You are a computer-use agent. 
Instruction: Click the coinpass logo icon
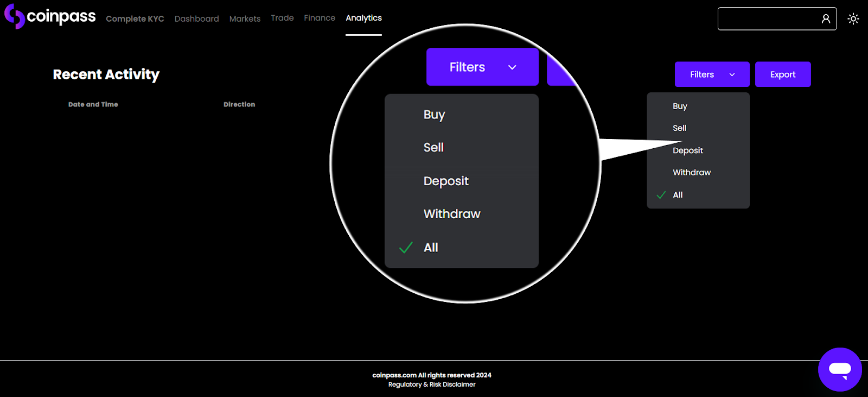pyautogui.click(x=15, y=16)
